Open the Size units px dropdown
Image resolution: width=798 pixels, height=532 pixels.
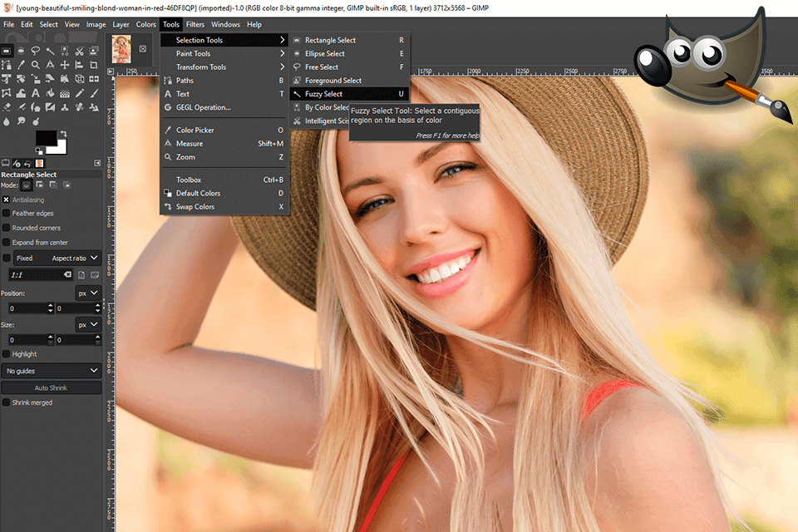[87, 325]
